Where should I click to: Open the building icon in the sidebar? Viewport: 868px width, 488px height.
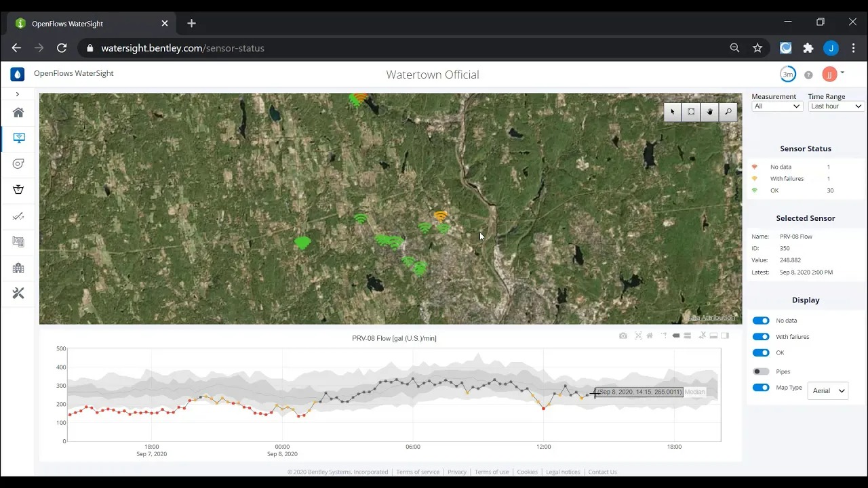pyautogui.click(x=18, y=268)
